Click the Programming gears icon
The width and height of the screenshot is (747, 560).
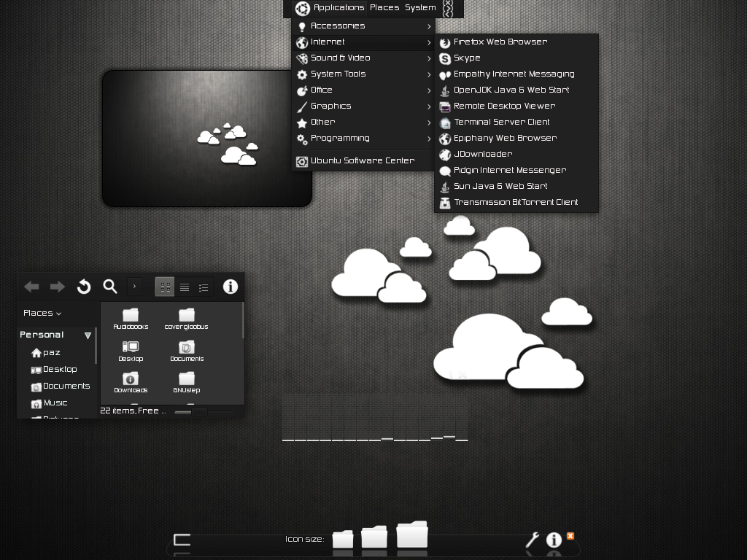pyautogui.click(x=302, y=139)
